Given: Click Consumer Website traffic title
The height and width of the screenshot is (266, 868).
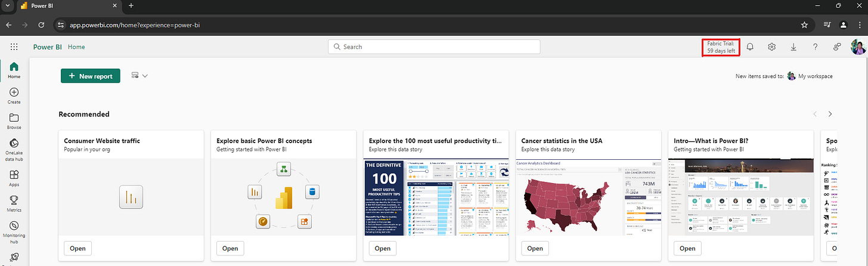Looking at the screenshot, I should click(102, 141).
